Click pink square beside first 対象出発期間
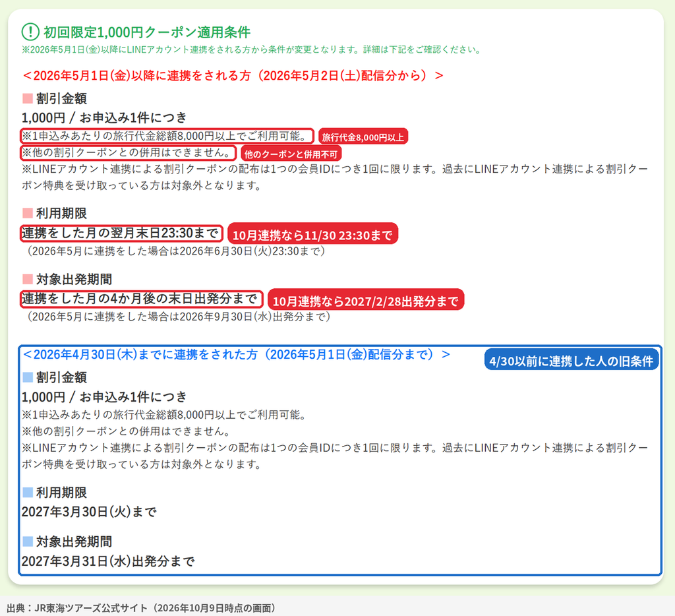 tap(28, 279)
